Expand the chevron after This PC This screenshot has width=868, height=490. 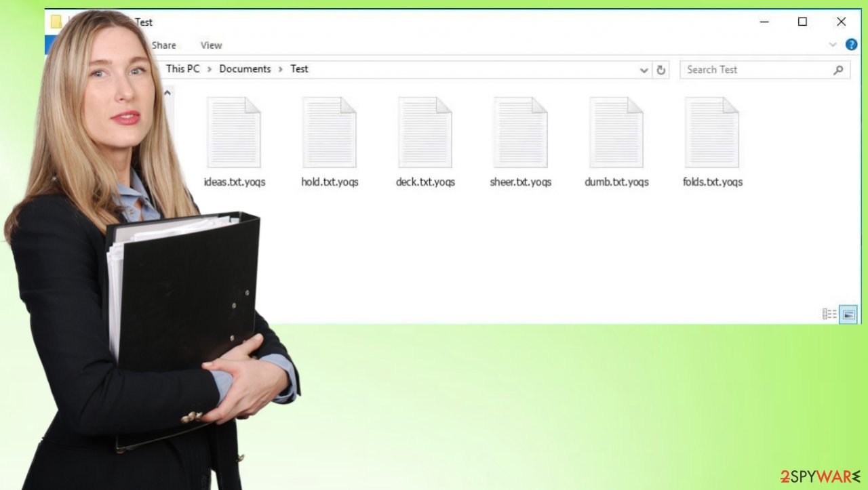(x=210, y=69)
